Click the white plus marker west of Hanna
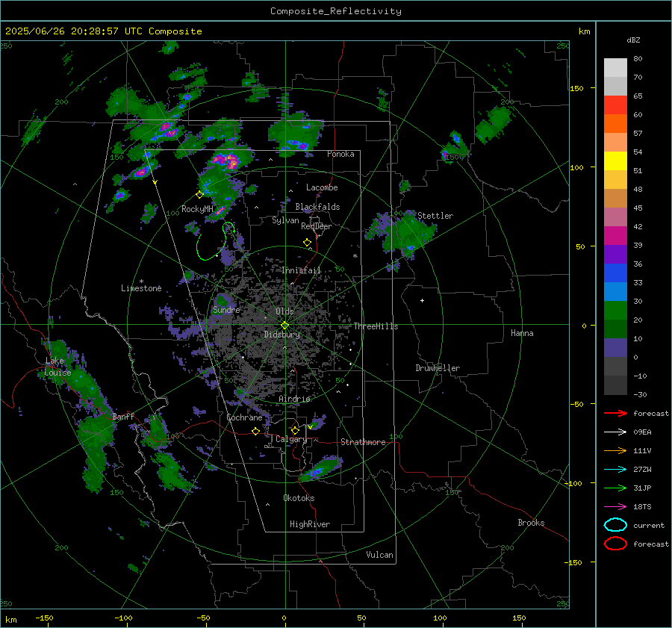Screen dimensions: 672x628 click(x=422, y=300)
